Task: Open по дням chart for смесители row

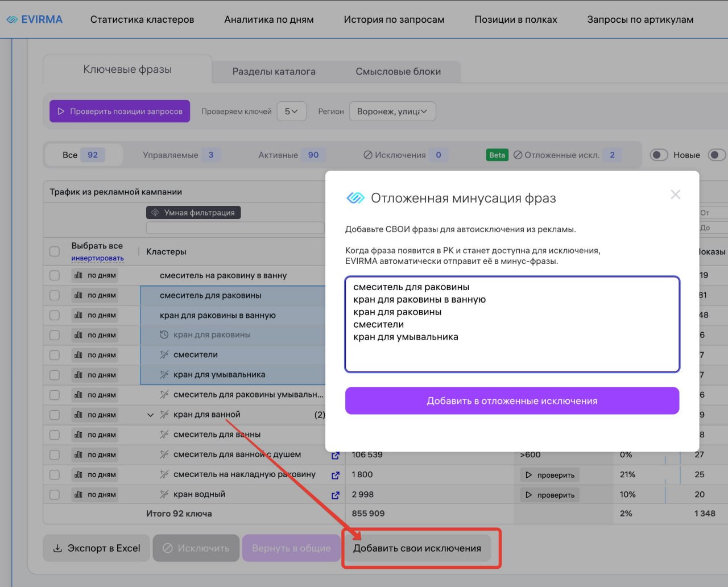Action: coord(95,355)
